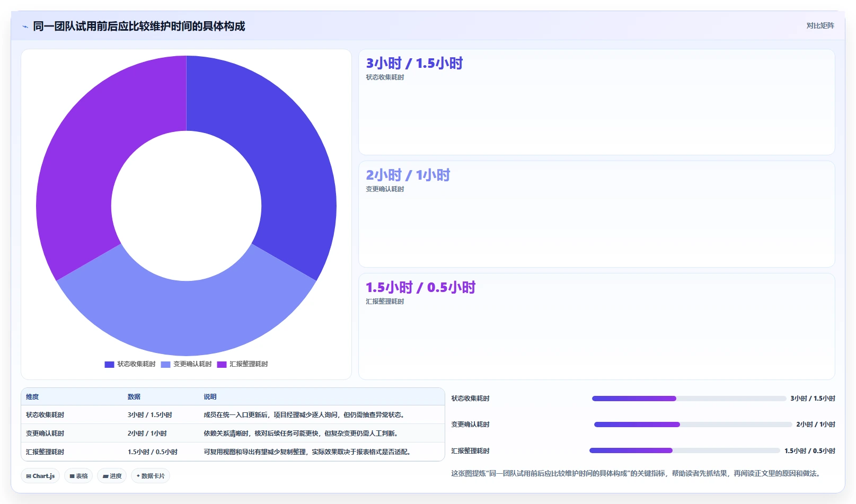The image size is (856, 504).
Task: Select the 表格 tag chip
Action: tap(78, 476)
